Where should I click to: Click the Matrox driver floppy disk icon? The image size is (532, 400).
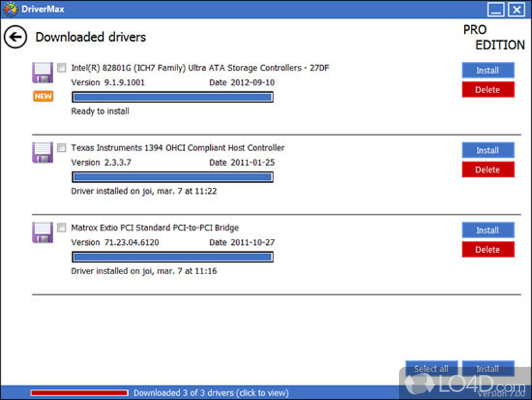[43, 233]
